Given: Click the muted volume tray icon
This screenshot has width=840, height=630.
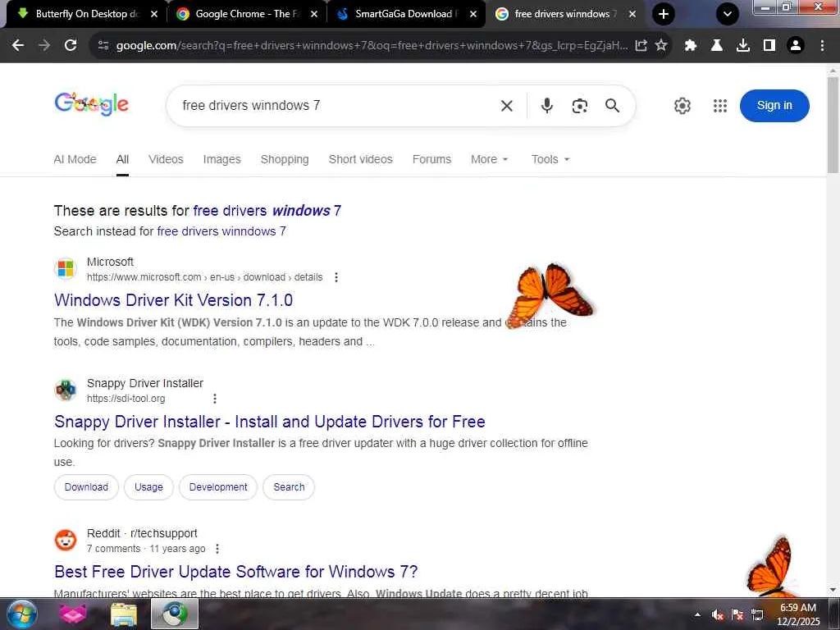Looking at the screenshot, I should (717, 615).
